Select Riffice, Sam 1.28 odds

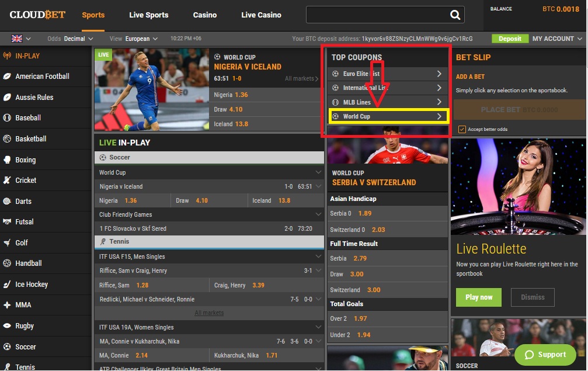tap(152, 285)
